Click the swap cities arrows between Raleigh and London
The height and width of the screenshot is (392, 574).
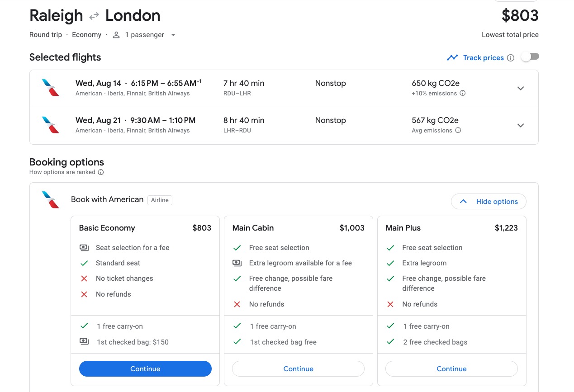94,15
